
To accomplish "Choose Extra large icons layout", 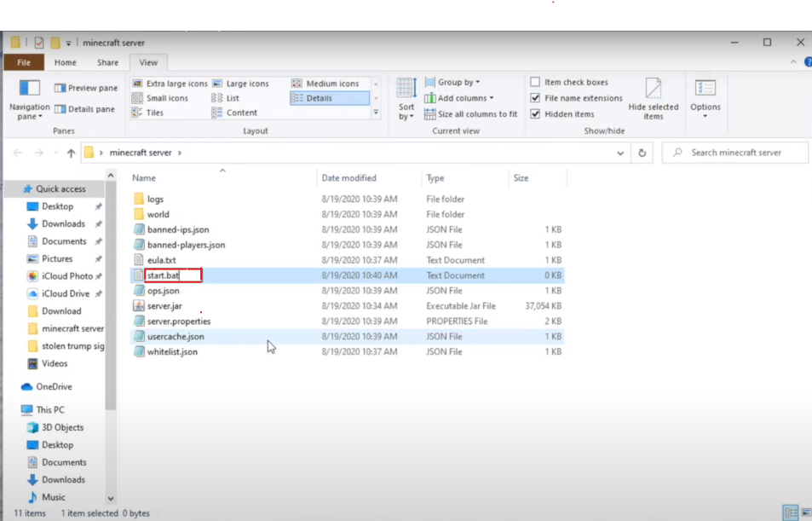I will (170, 84).
